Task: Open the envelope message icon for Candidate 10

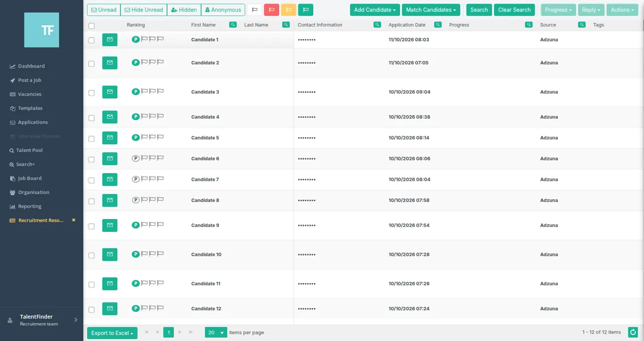Action: pos(109,254)
